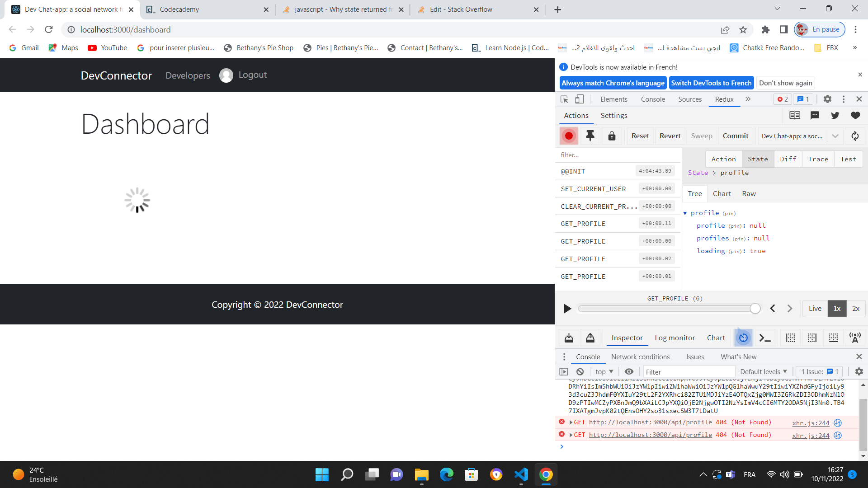Click the Commit button in Redux DevTools
The width and height of the screenshot is (868, 488).
pyautogui.click(x=736, y=136)
